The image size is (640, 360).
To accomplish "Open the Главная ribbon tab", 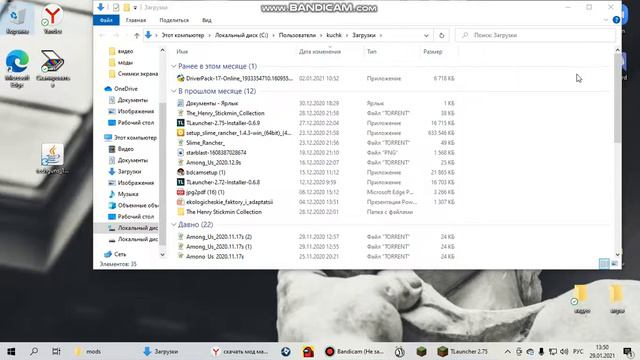I will click(136, 20).
